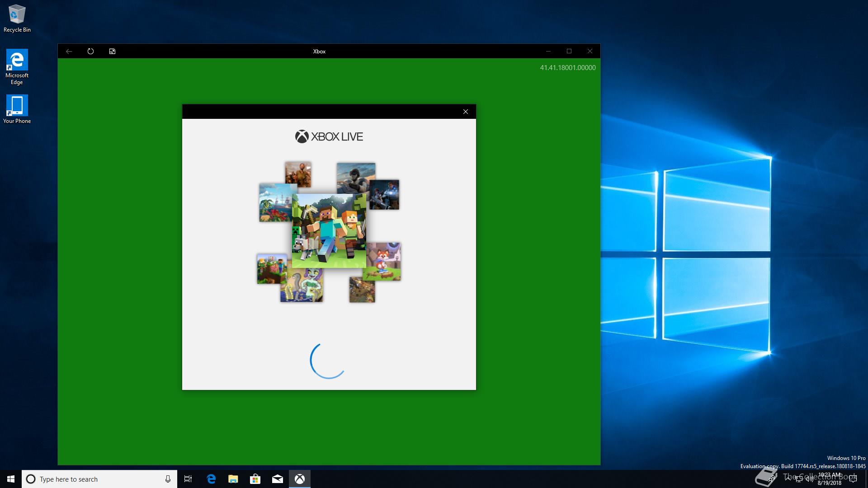
Task: Click the 41.41.18001.00000 version text
Action: point(568,68)
